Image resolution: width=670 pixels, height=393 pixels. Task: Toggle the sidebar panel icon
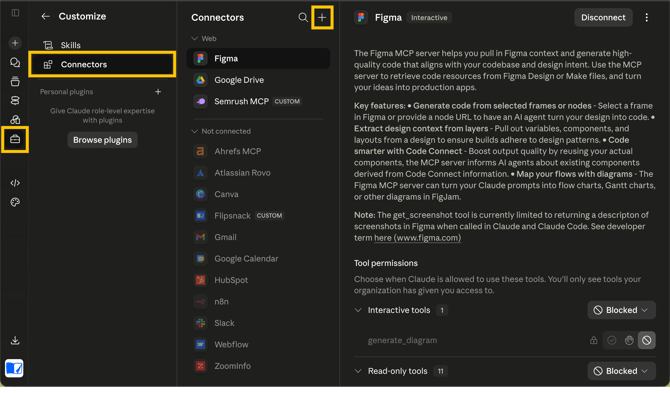coord(15,13)
